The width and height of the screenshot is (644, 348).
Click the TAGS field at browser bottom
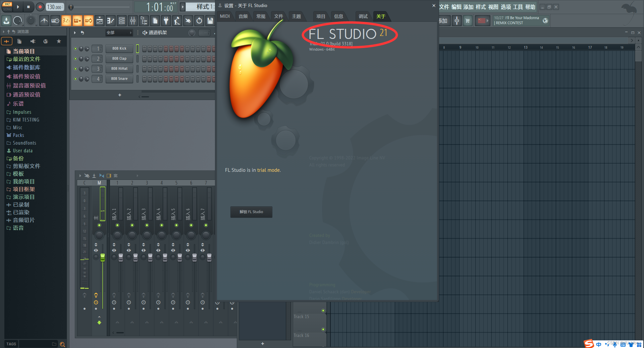tap(11, 344)
